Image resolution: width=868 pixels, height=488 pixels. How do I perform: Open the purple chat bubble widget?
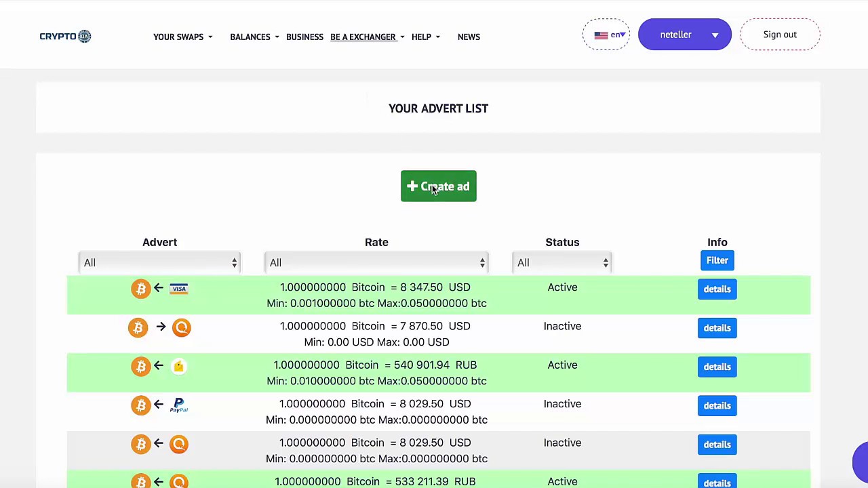(x=860, y=461)
